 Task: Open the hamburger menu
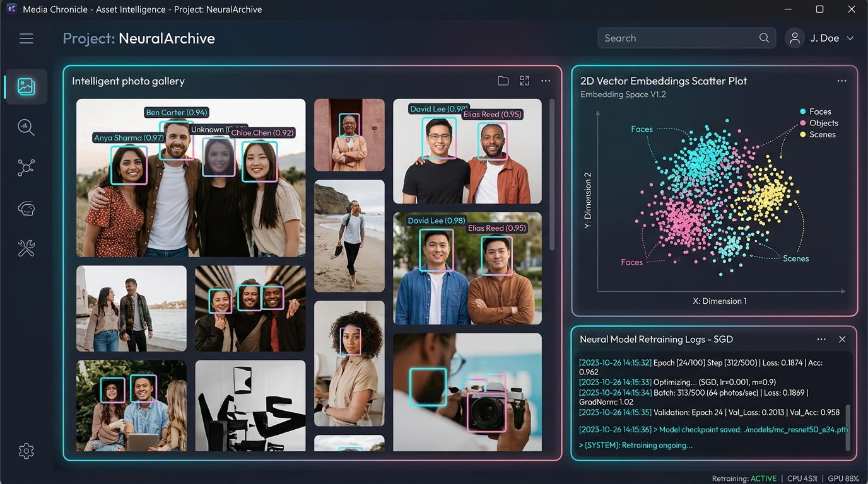(x=26, y=38)
